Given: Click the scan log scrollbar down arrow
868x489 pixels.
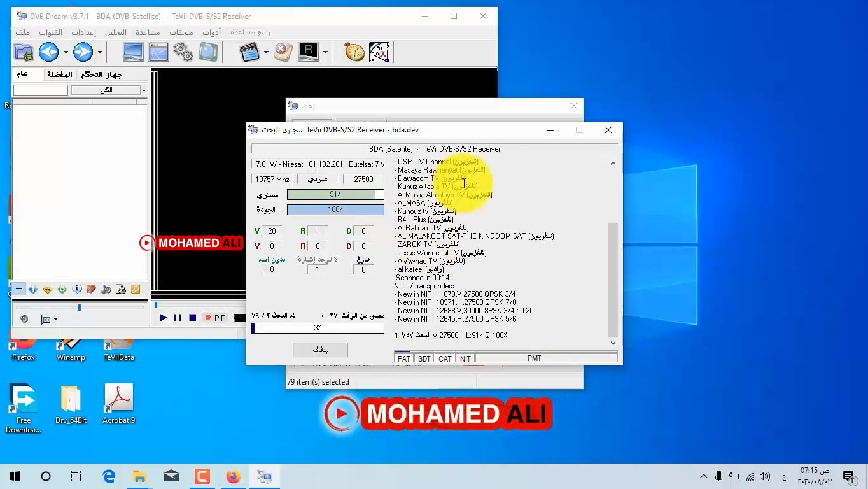Looking at the screenshot, I should coord(613,343).
